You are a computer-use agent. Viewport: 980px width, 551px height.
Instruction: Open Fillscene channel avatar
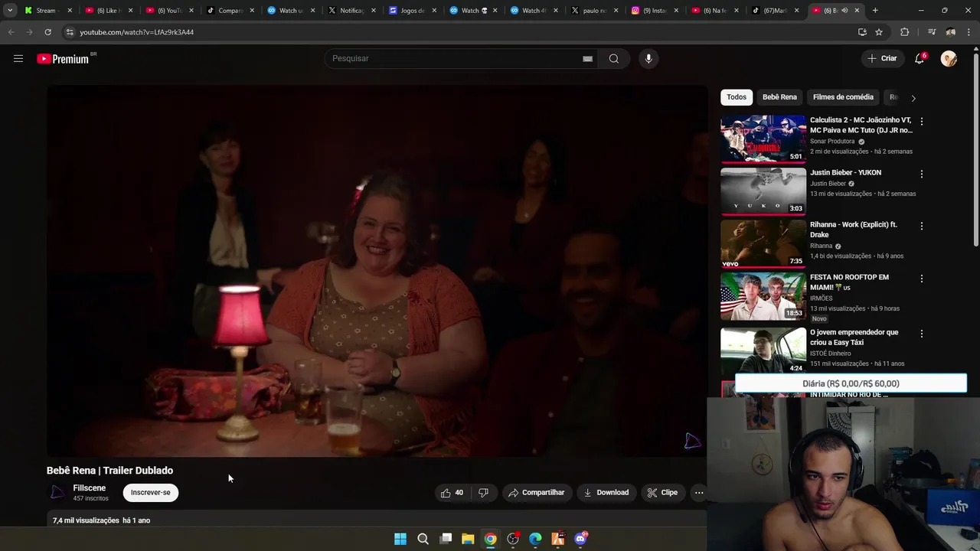(x=57, y=493)
